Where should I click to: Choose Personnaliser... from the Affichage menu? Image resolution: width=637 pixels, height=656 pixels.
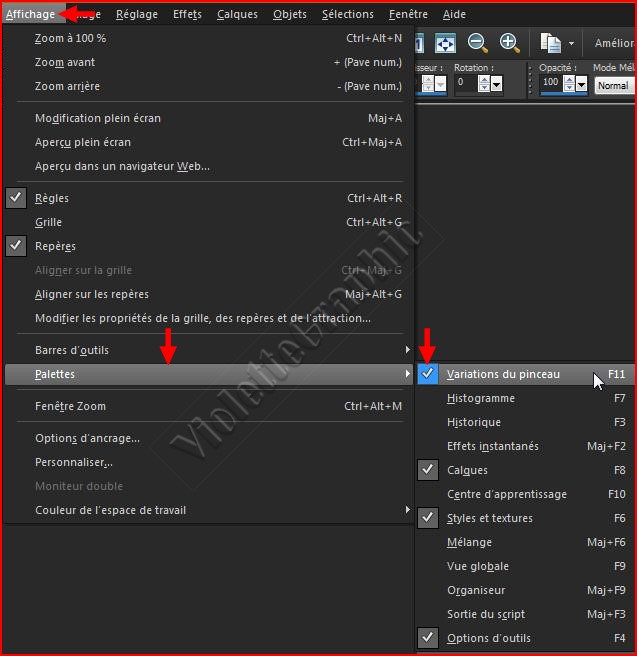[x=74, y=462]
